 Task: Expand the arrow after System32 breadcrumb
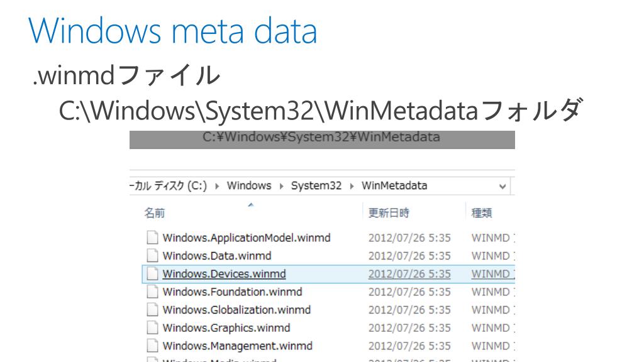tap(352, 186)
